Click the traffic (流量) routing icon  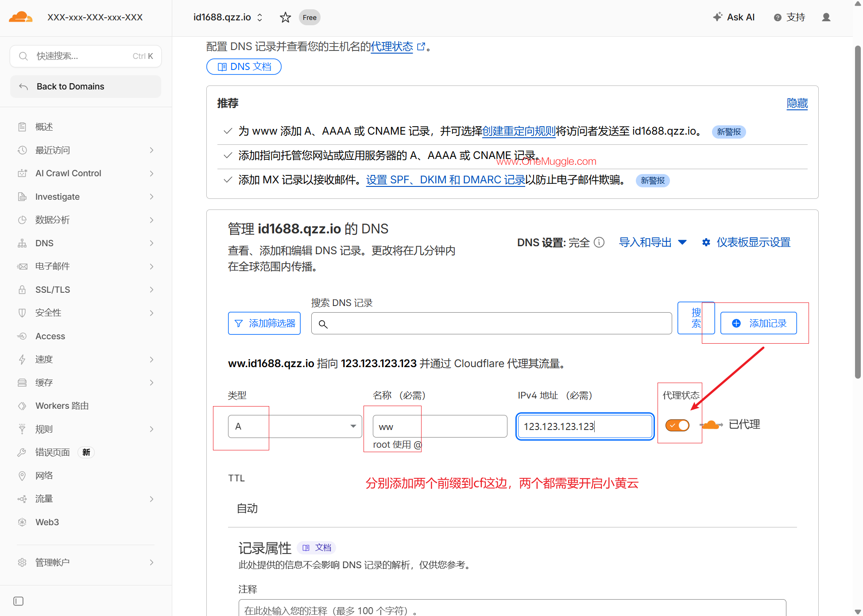[x=22, y=499]
